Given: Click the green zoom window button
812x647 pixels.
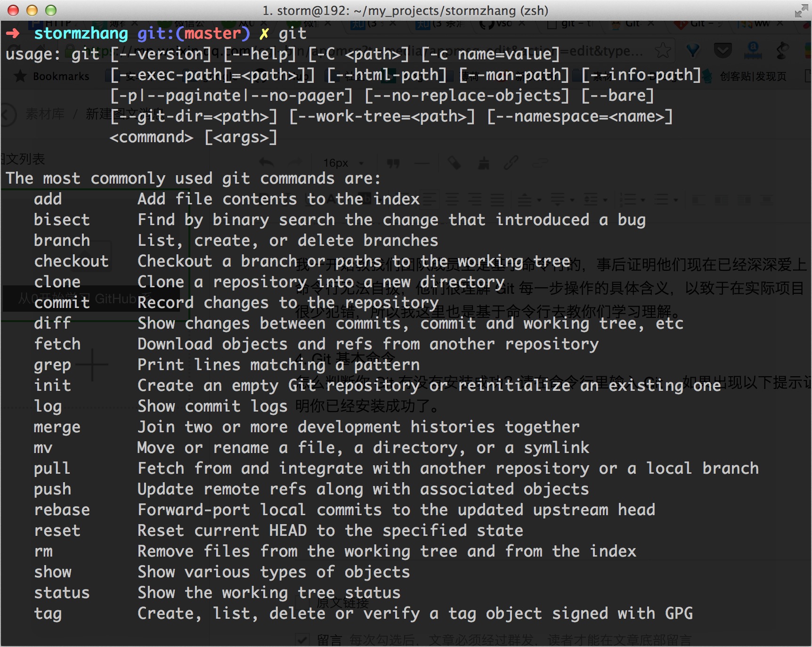Looking at the screenshot, I should (51, 10).
